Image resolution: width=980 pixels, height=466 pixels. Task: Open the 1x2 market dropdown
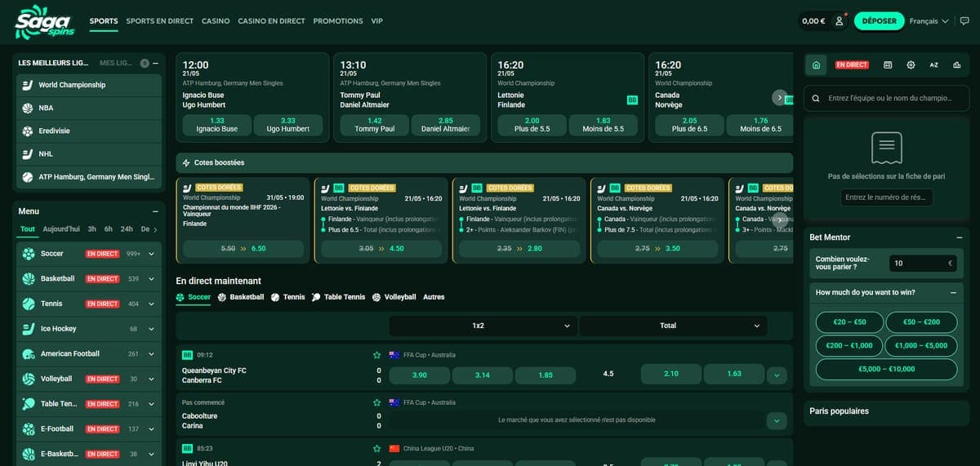coord(483,326)
